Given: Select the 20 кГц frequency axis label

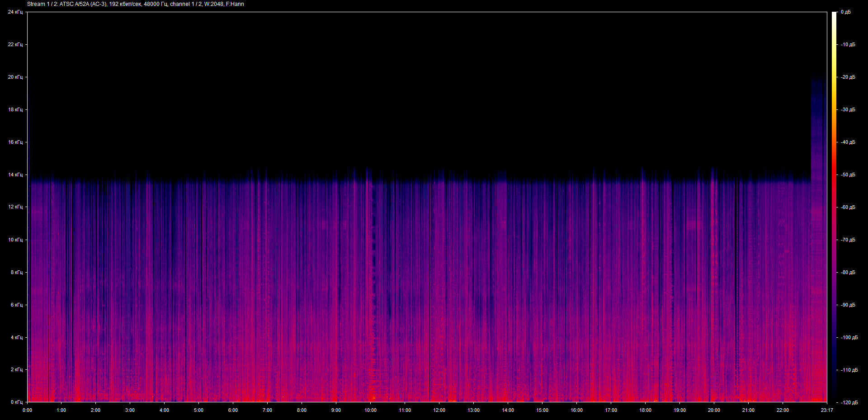Looking at the screenshot, I should (15, 77).
